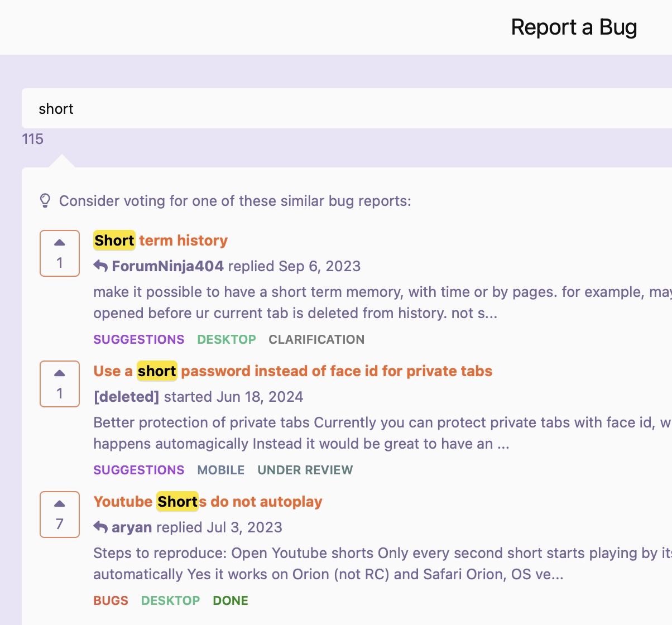The height and width of the screenshot is (625, 672).
Task: Open Use a short password discussion title
Action: tap(293, 371)
